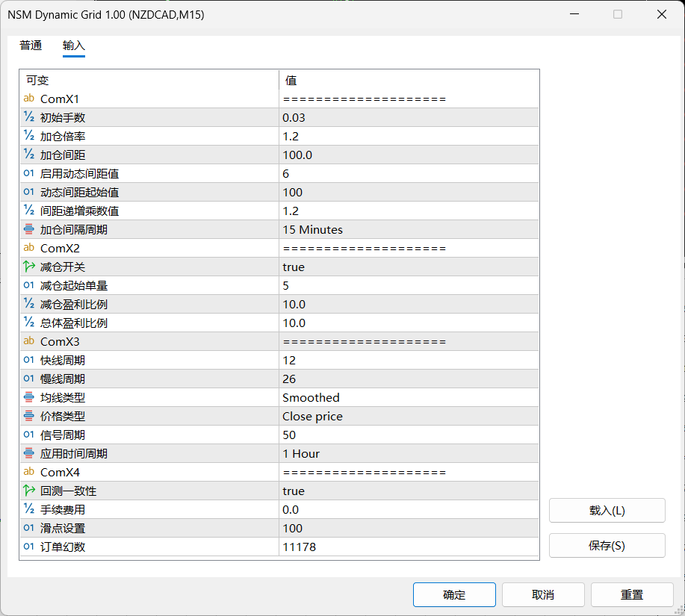Click the double-type icon beside 加仓倍率
This screenshot has width=685, height=616.
29,136
